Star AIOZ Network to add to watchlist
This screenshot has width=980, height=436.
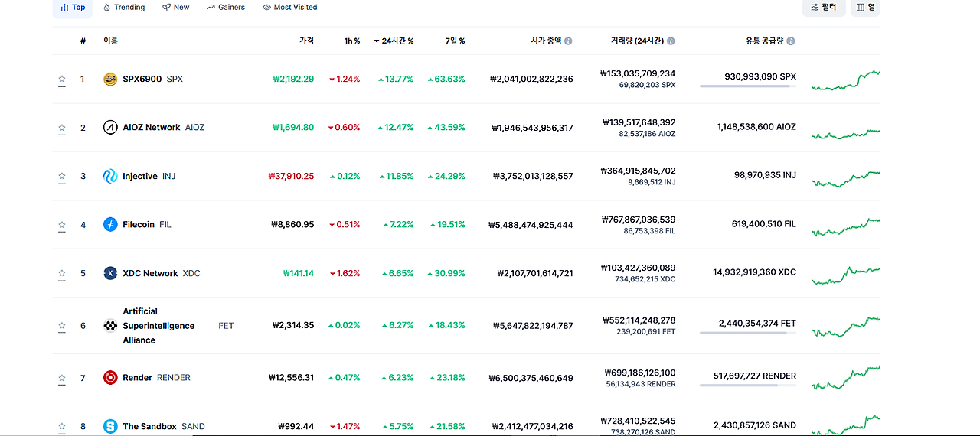[x=62, y=128]
